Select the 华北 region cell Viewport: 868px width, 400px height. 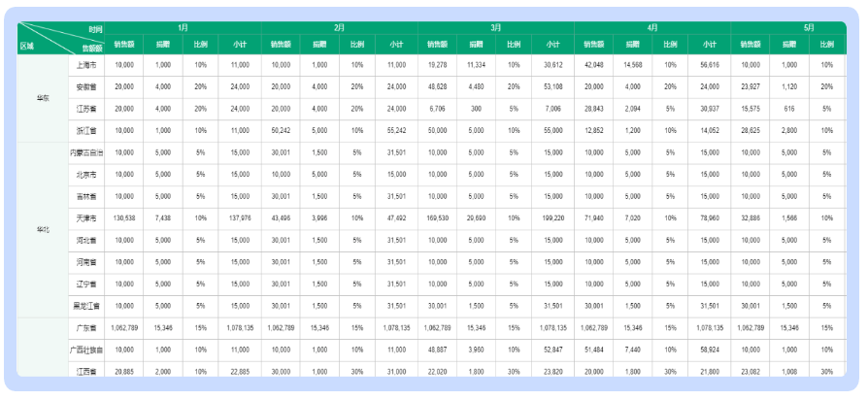click(43, 229)
